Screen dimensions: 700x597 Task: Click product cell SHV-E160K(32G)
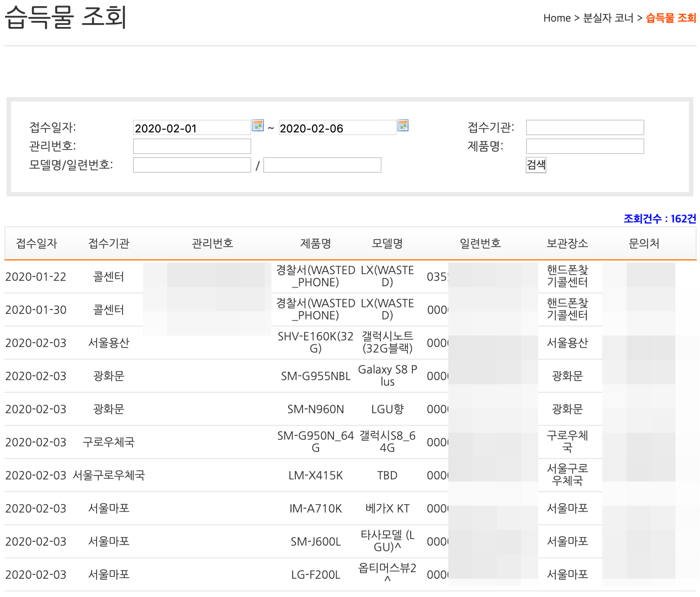[x=316, y=343]
